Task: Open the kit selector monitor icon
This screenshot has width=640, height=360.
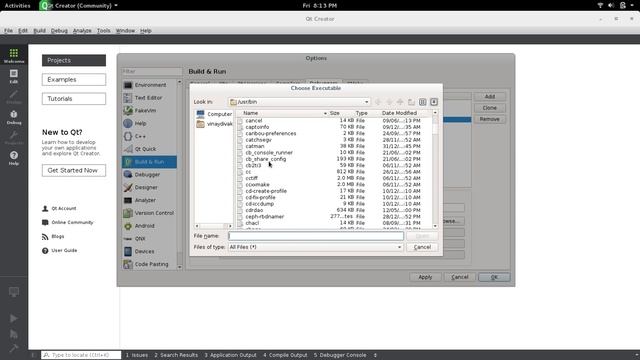Action: click(13, 292)
